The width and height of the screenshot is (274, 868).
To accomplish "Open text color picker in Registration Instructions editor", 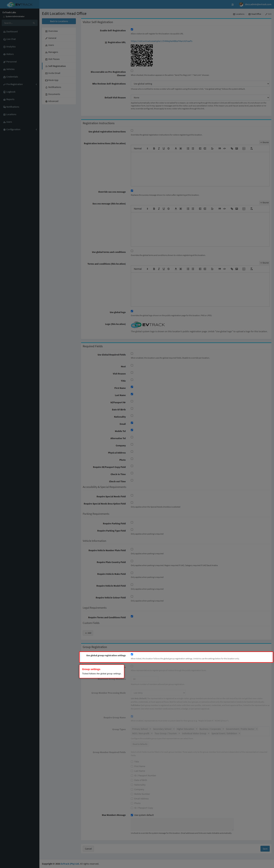I will (x=176, y=149).
